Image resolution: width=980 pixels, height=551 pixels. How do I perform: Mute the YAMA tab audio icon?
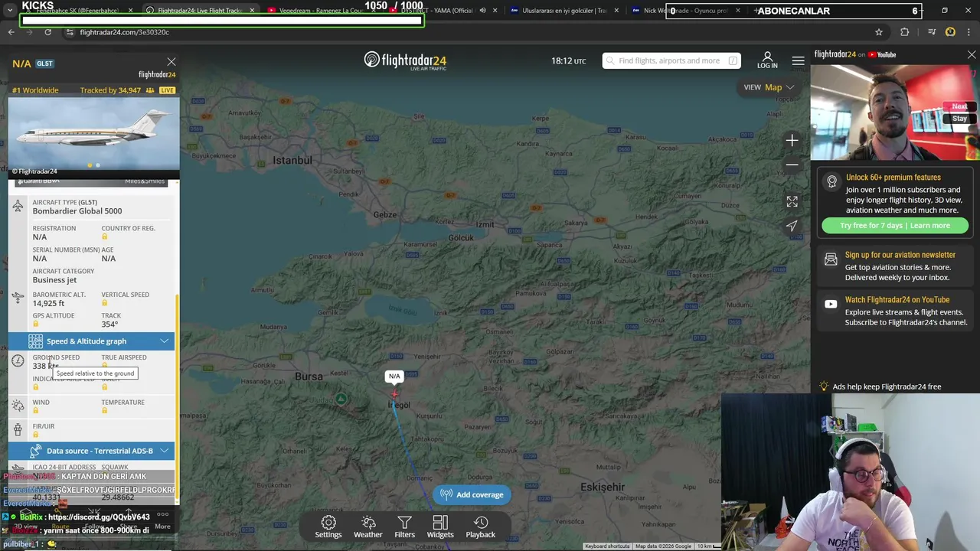[482, 11]
